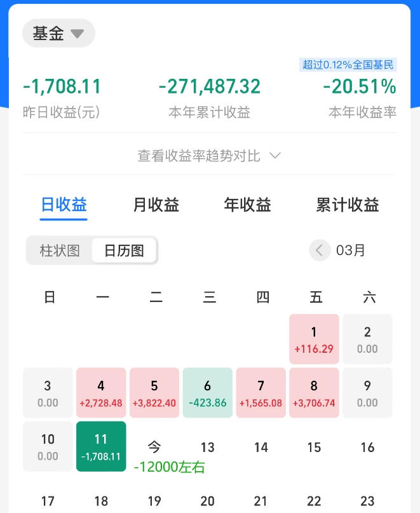
Task: Tap yearly return rate -20.51%
Action: point(360,86)
